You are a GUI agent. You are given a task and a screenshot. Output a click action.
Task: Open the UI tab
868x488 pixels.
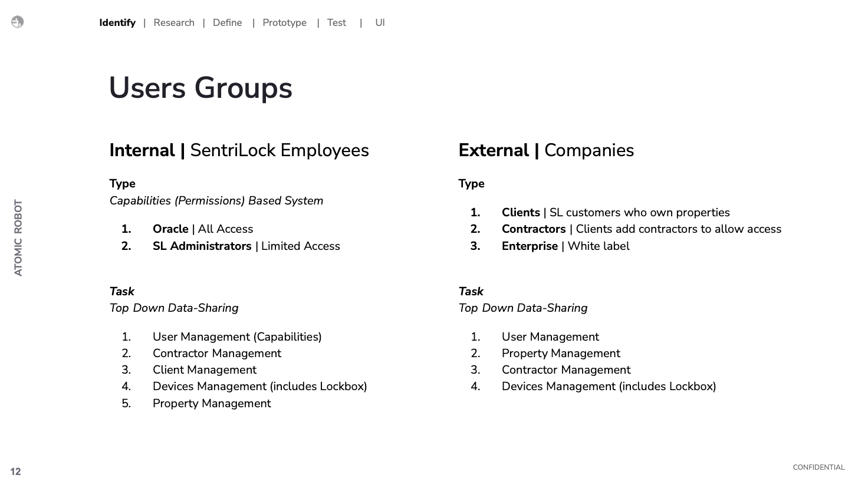[380, 23]
